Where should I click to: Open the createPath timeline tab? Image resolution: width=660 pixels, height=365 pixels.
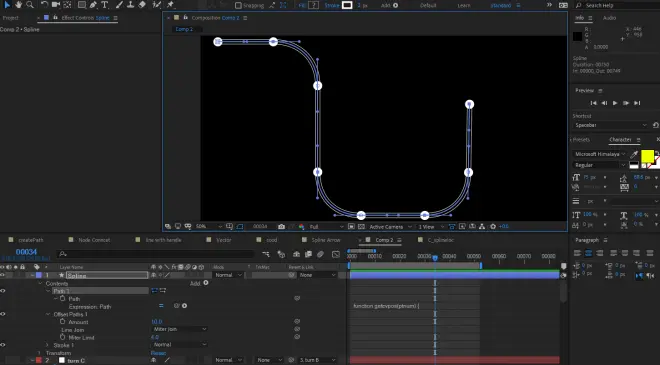(x=31, y=240)
